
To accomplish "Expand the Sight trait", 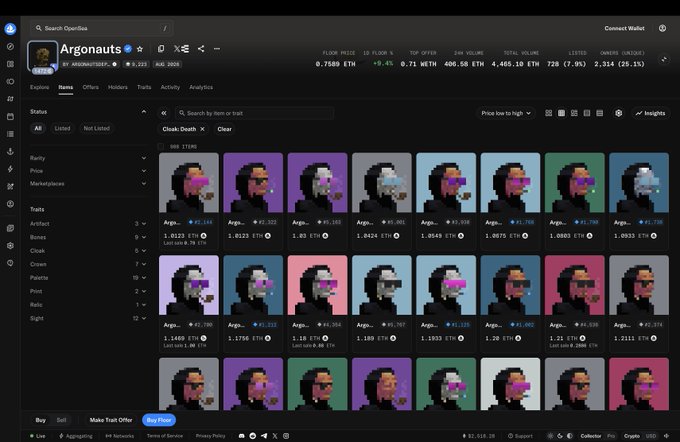I will point(87,318).
